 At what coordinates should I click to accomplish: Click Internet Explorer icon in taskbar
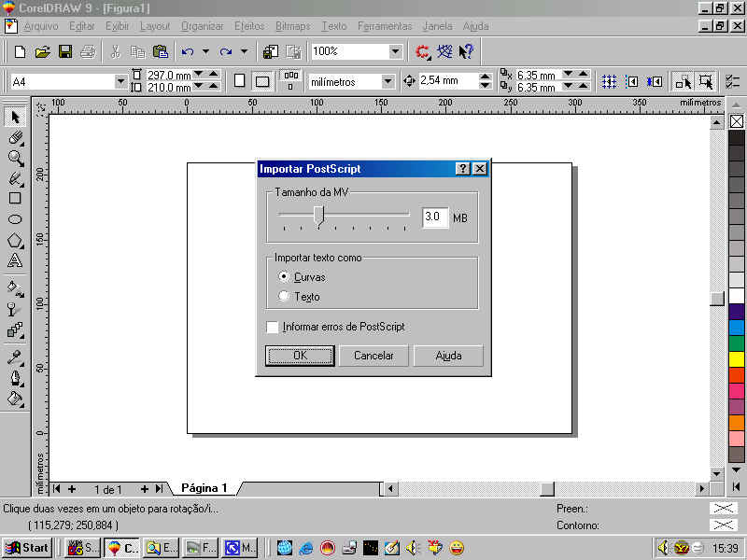306,548
